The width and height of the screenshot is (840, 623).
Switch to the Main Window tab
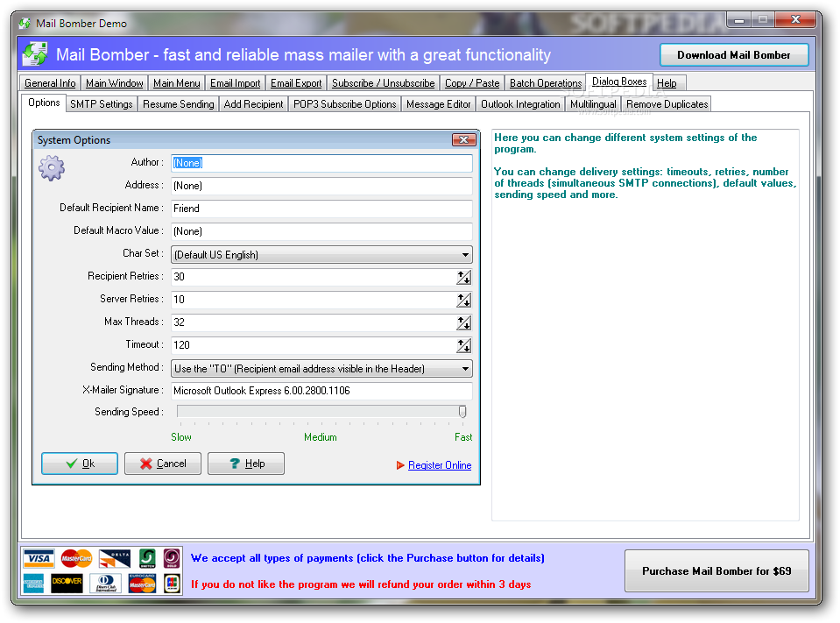[x=114, y=83]
